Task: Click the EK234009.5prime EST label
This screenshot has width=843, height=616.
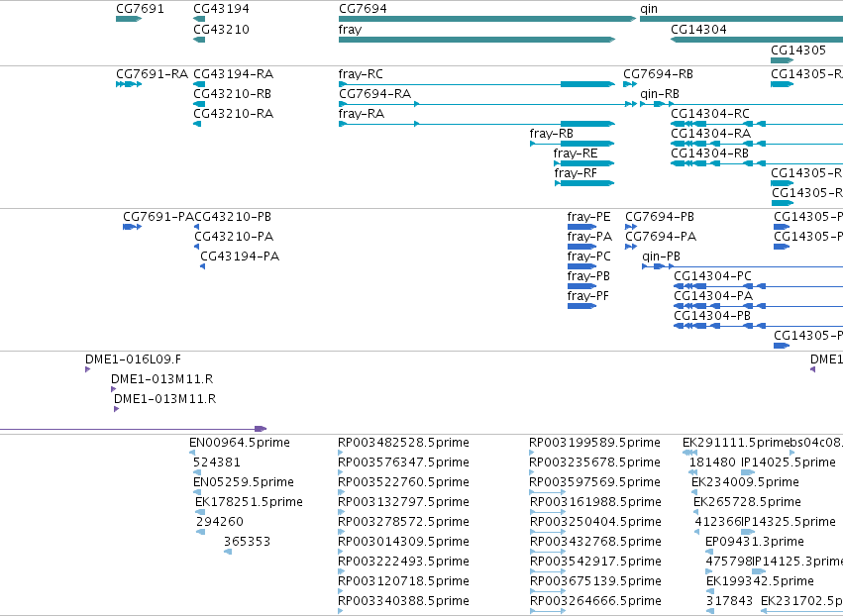Action: [745, 481]
